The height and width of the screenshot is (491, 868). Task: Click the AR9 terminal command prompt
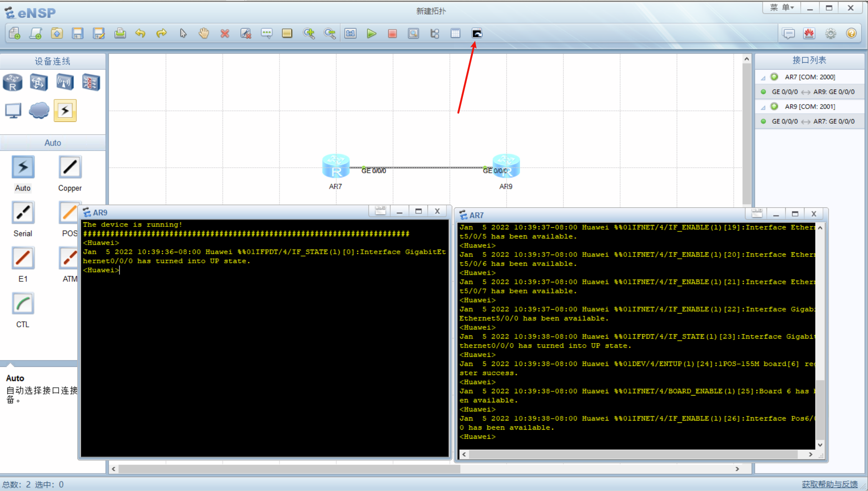[x=101, y=270]
